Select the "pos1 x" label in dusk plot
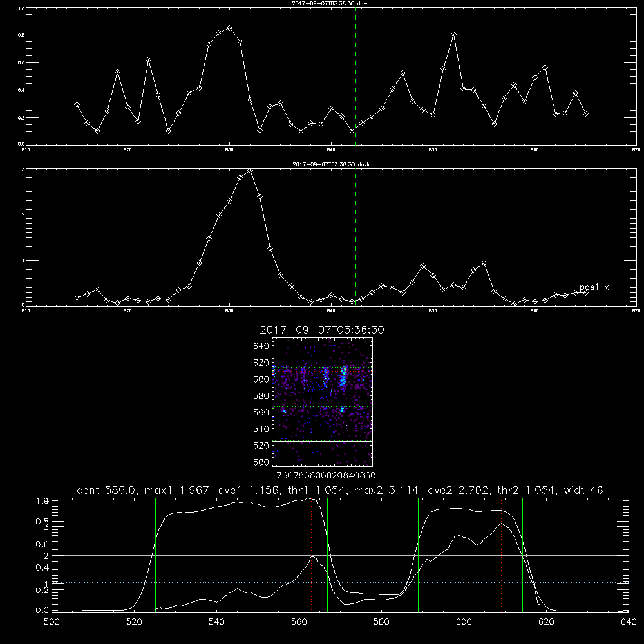The width and height of the screenshot is (644, 644). click(x=594, y=287)
